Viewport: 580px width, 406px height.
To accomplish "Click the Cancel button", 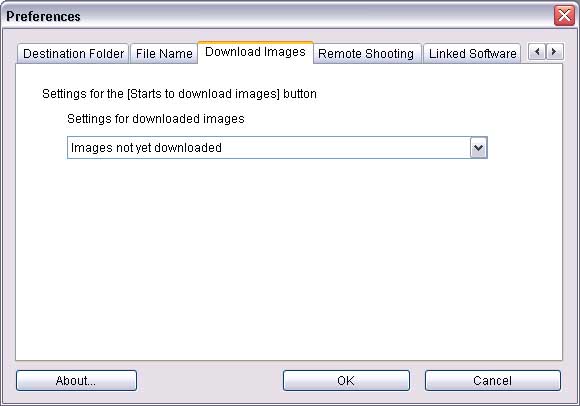I will coord(493,380).
